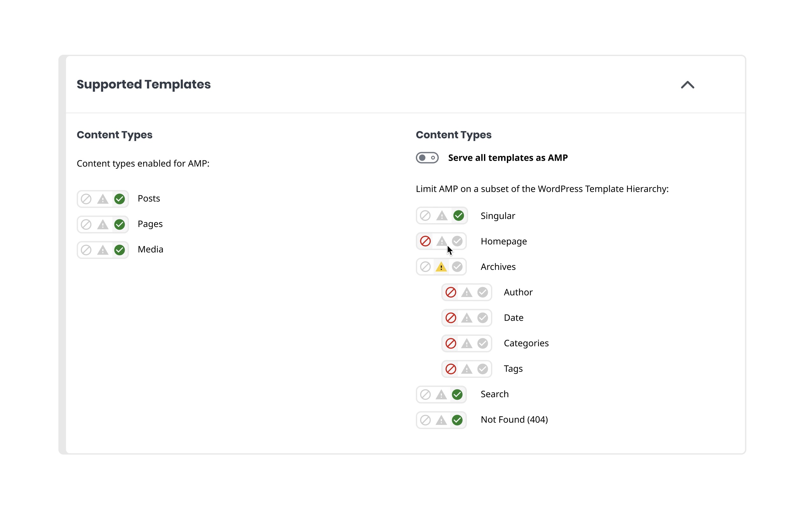Click the warning triangle for Singular
The width and height of the screenshot is (812, 508).
point(442,216)
